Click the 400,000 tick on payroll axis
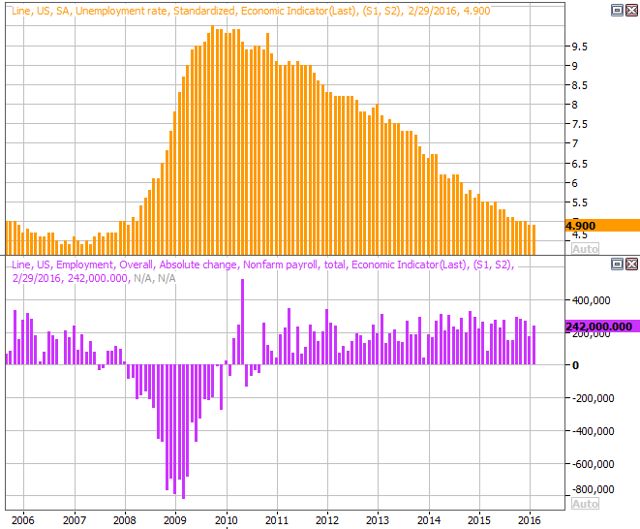 pyautogui.click(x=591, y=300)
